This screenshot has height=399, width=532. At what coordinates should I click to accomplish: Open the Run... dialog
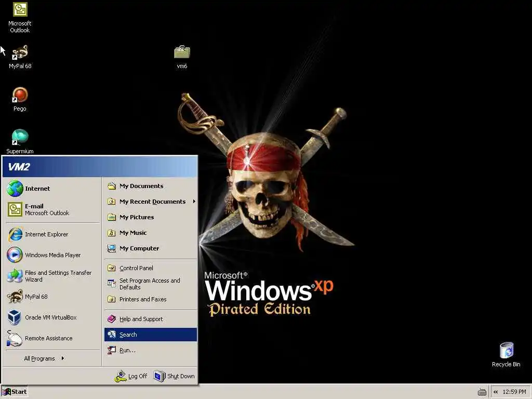[x=150, y=350]
